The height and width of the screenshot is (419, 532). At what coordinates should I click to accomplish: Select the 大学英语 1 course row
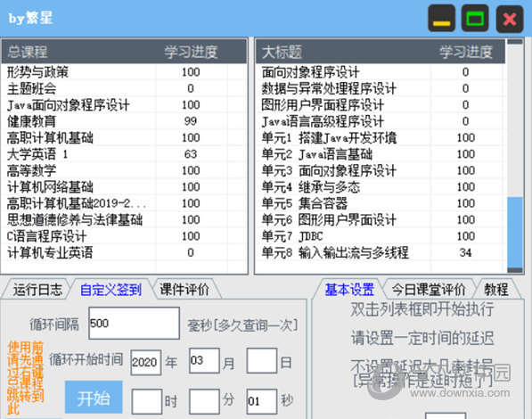tap(124, 154)
